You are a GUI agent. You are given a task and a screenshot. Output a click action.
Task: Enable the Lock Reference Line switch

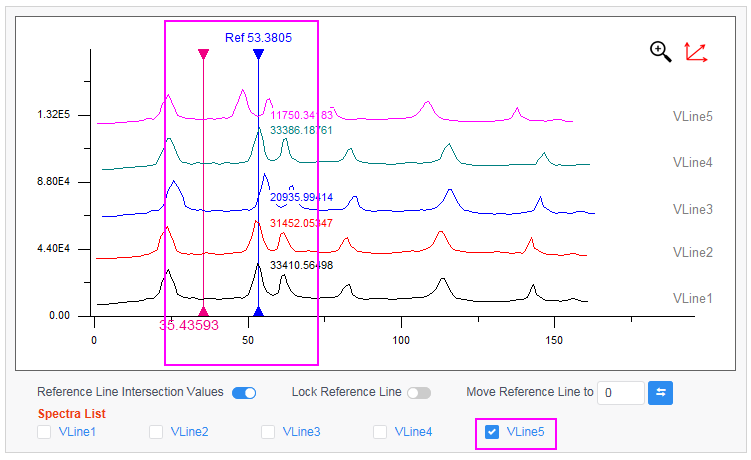pos(418,393)
